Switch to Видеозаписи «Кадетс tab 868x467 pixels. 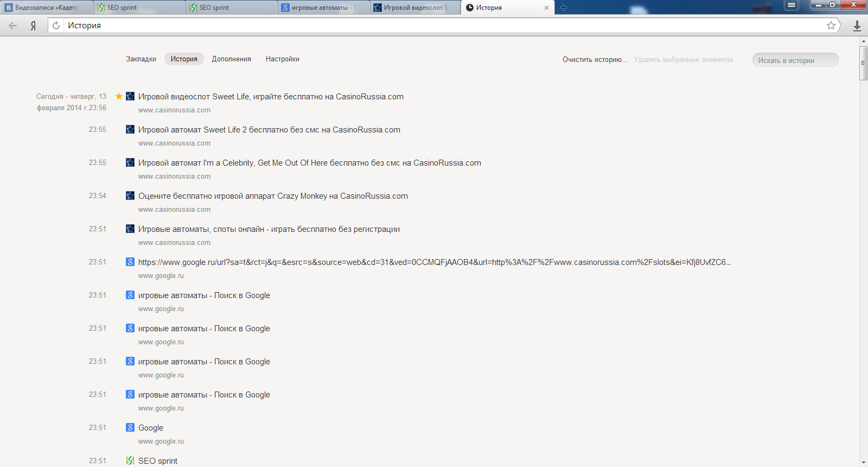[47, 8]
